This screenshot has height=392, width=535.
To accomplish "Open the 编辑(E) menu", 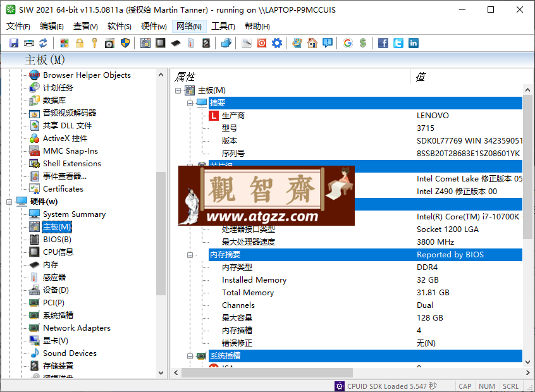I will click(52, 27).
